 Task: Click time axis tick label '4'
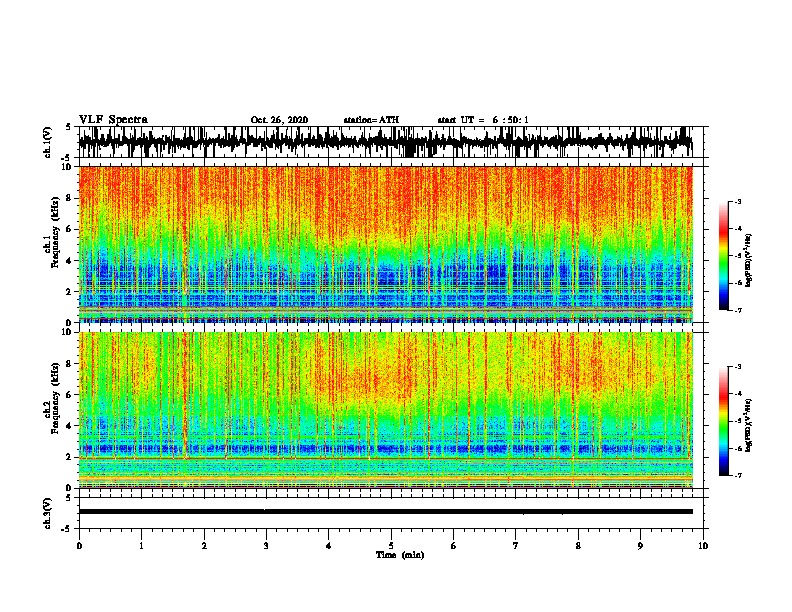[329, 546]
